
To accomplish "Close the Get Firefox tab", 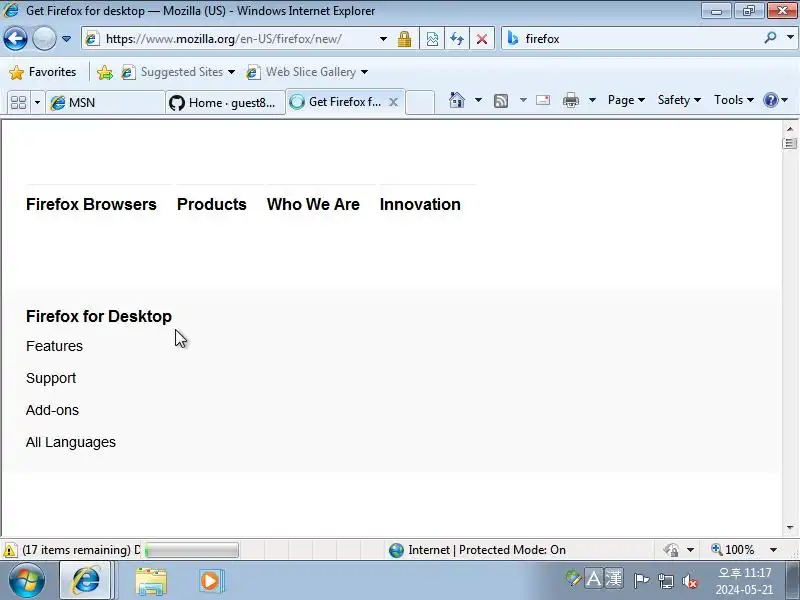I will click(393, 102).
